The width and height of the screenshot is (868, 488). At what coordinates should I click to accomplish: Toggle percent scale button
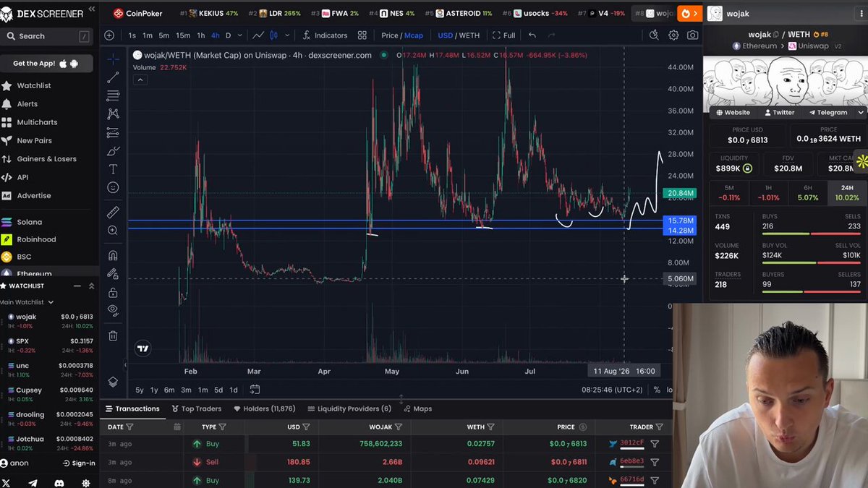(657, 390)
